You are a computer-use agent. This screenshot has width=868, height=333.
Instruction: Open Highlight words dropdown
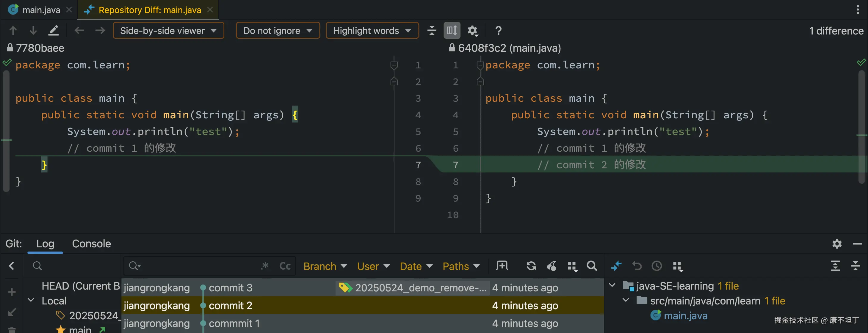tap(372, 31)
